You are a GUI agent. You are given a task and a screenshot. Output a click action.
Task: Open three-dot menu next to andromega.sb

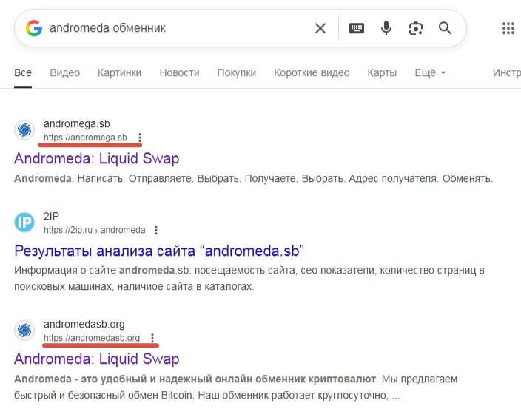[x=140, y=138]
